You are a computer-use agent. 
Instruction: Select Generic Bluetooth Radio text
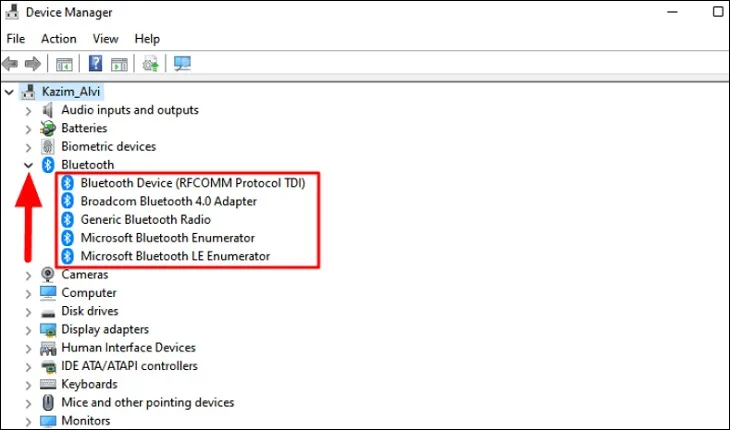tap(146, 219)
